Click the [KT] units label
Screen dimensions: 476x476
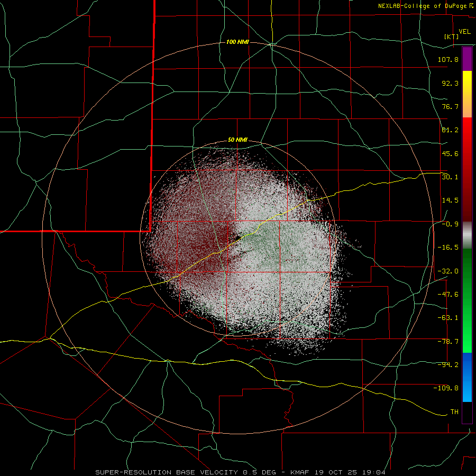[x=452, y=37]
